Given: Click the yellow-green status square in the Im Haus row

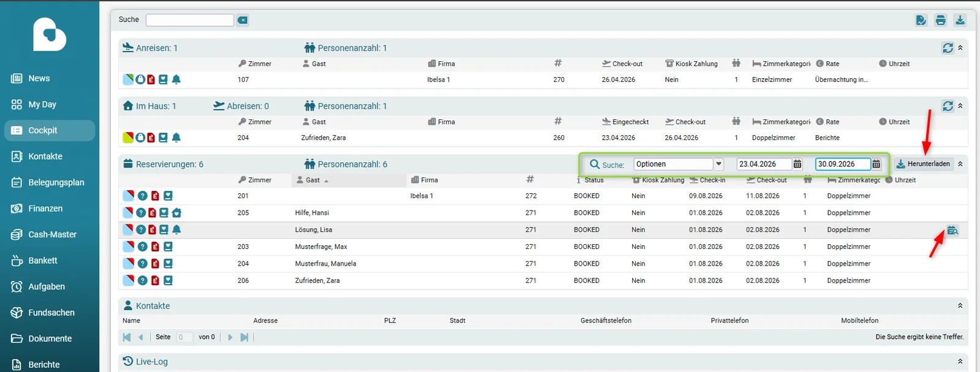Looking at the screenshot, I should tap(128, 138).
